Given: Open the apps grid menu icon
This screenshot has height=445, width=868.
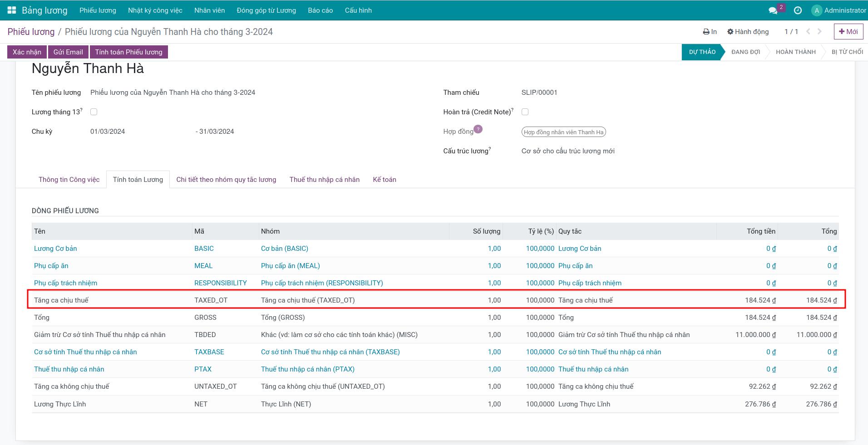Looking at the screenshot, I should pyautogui.click(x=12, y=10).
